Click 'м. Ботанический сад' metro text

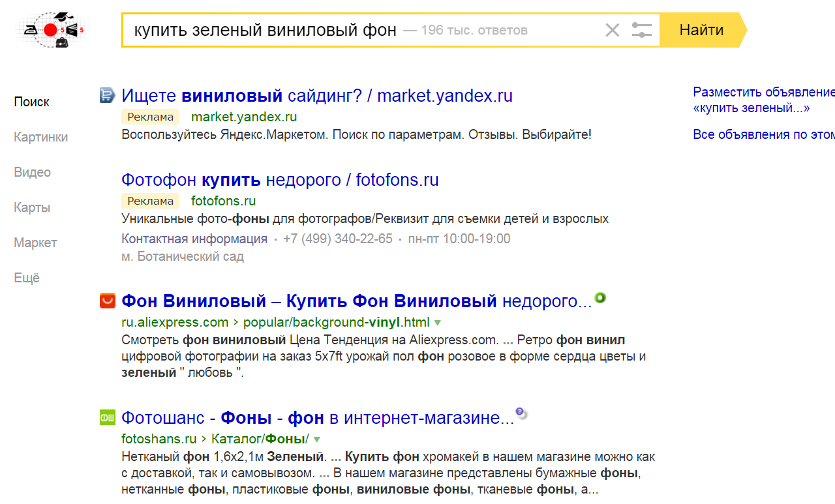[x=183, y=257]
